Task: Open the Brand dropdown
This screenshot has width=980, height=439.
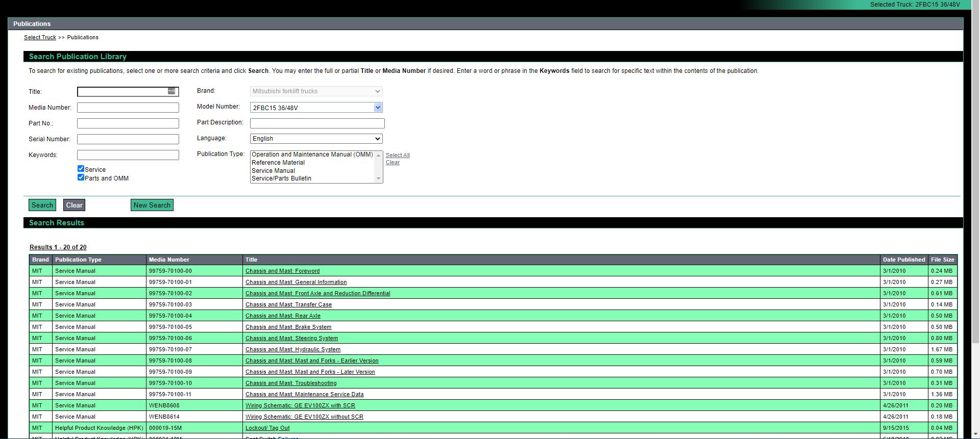Action: (316, 91)
